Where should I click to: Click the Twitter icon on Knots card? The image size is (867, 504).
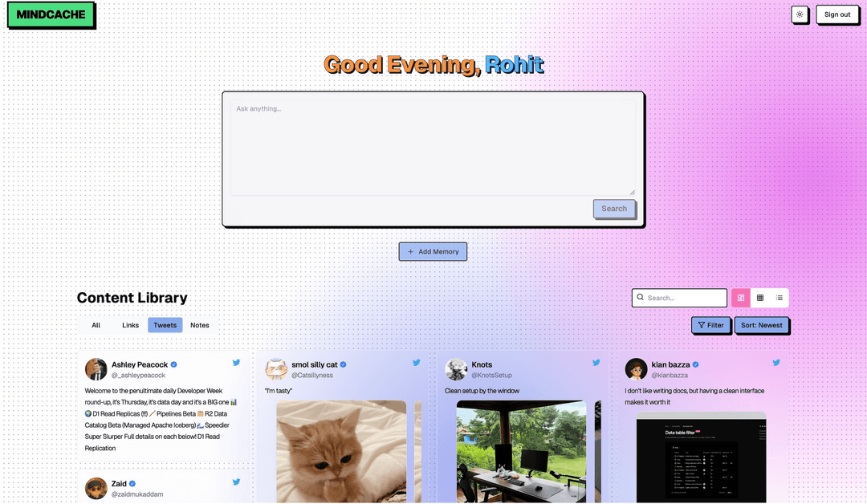[596, 363]
